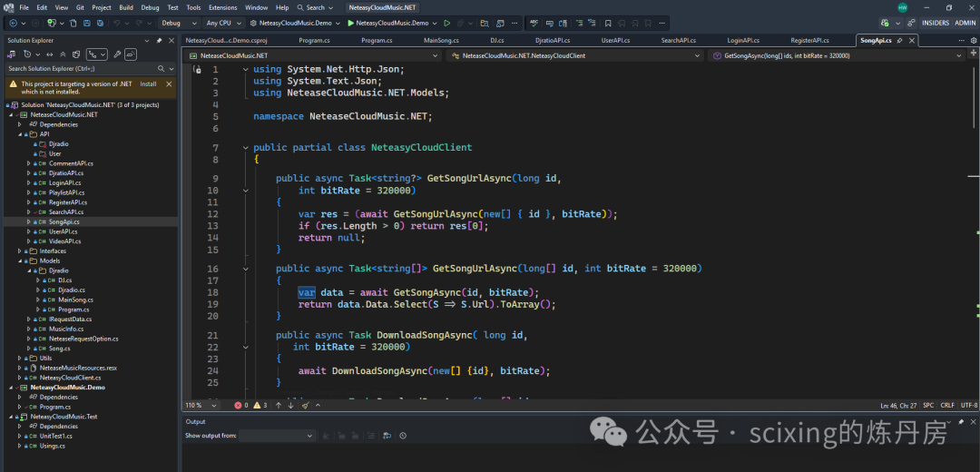
Task: Click the Search box in title bar
Action: pyautogui.click(x=317, y=7)
